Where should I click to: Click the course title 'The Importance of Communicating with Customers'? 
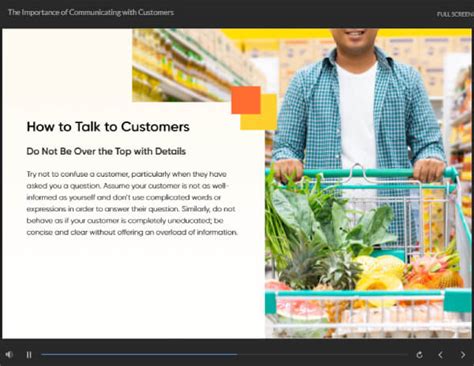[x=91, y=13]
